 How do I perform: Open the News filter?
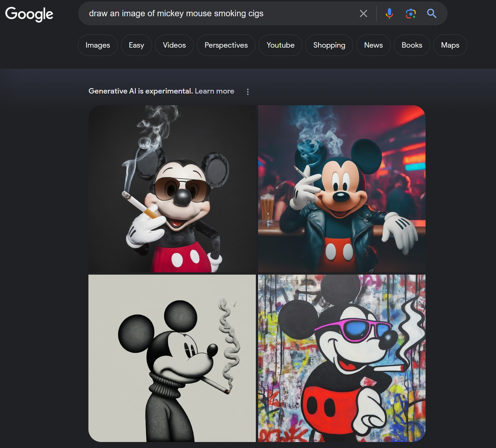374,45
